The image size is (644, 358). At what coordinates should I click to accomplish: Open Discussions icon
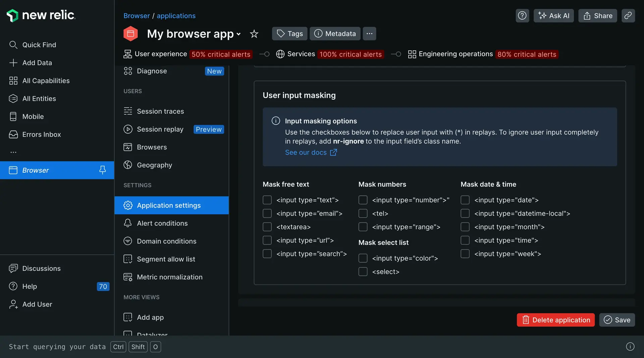coord(13,268)
